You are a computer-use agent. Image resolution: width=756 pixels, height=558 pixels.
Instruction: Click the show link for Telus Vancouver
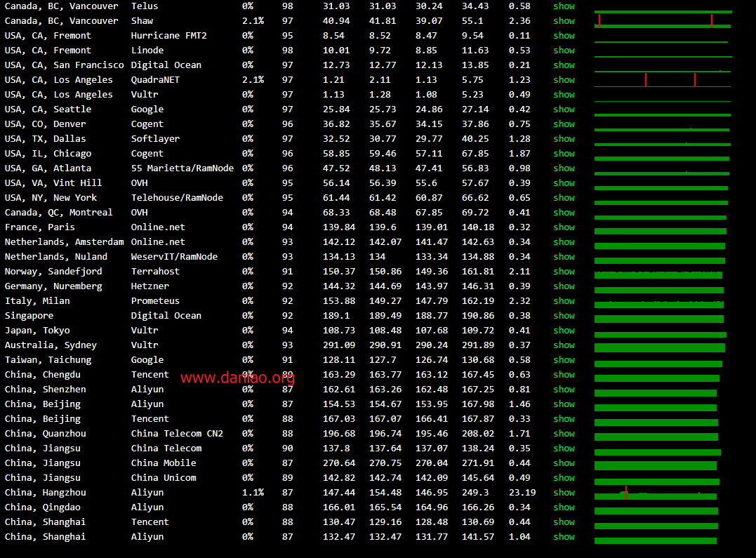pos(564,6)
